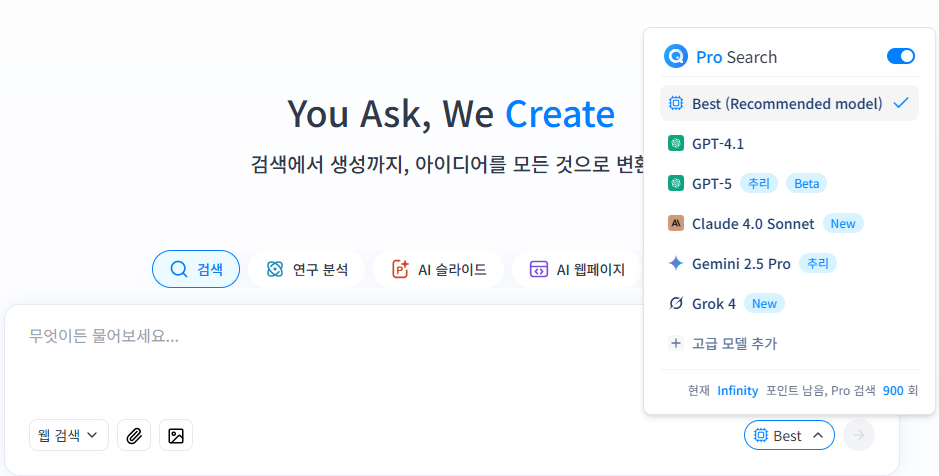Click the New badge beside Grok 4

(x=764, y=304)
